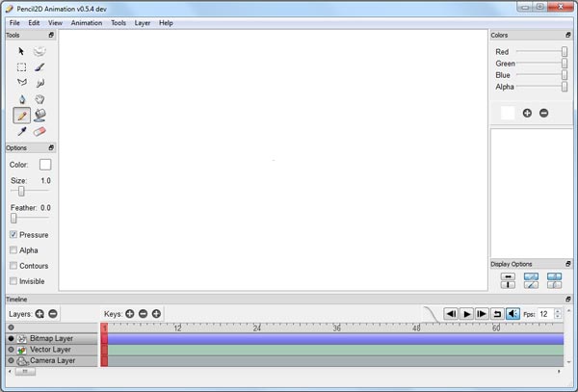Remove layer with Layers minus button
Viewport: 578px width, 392px height.
tap(53, 314)
